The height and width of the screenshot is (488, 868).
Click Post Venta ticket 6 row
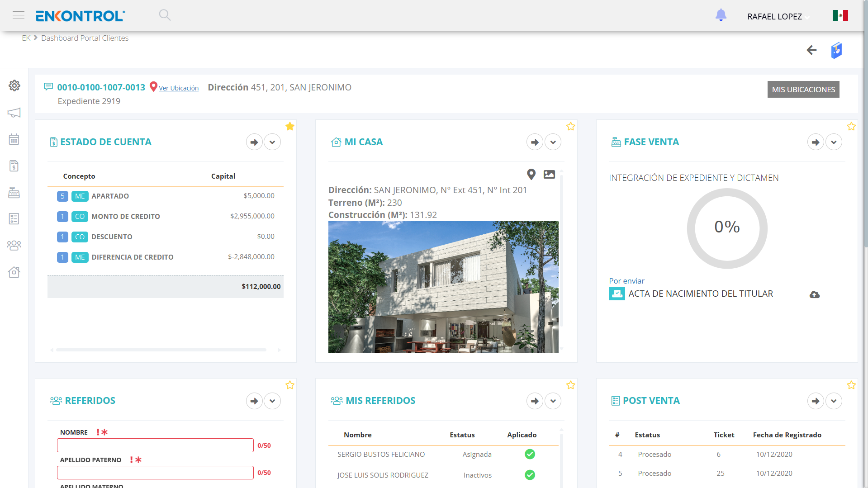(x=727, y=454)
